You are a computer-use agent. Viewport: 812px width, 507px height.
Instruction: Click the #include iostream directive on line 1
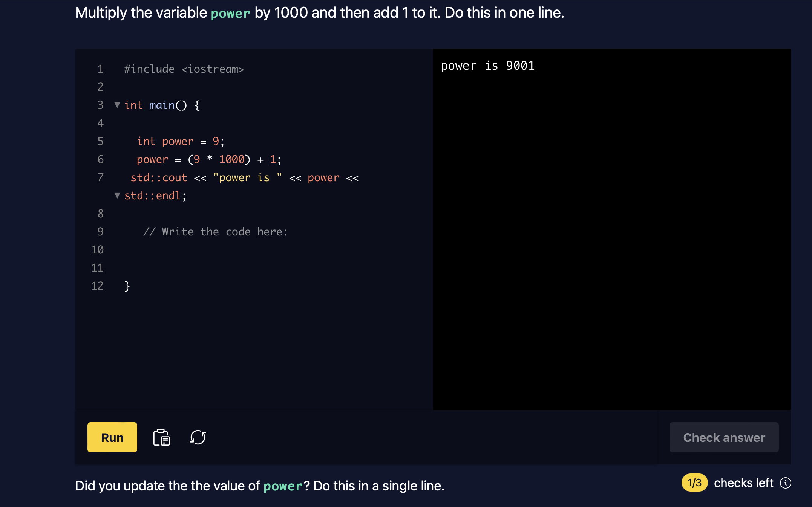pyautogui.click(x=184, y=69)
